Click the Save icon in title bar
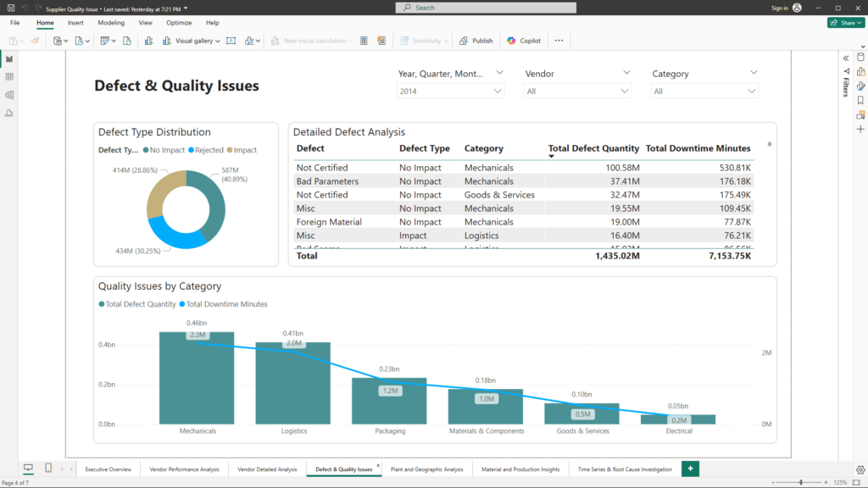868x488 pixels. tap(10, 8)
